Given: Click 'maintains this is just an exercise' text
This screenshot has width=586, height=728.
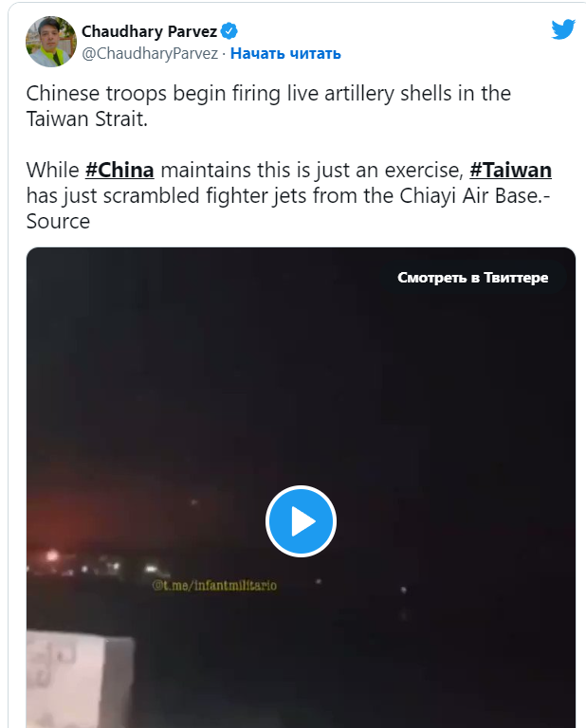Looking at the screenshot, I should pos(312,170).
